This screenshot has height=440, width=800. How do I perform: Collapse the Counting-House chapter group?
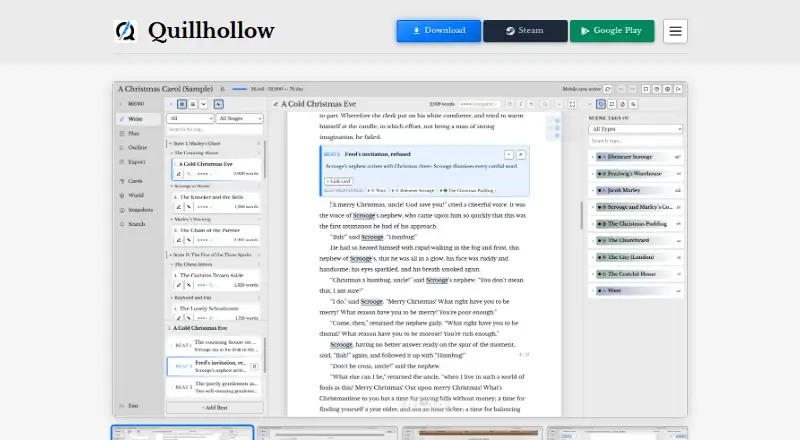(x=172, y=153)
